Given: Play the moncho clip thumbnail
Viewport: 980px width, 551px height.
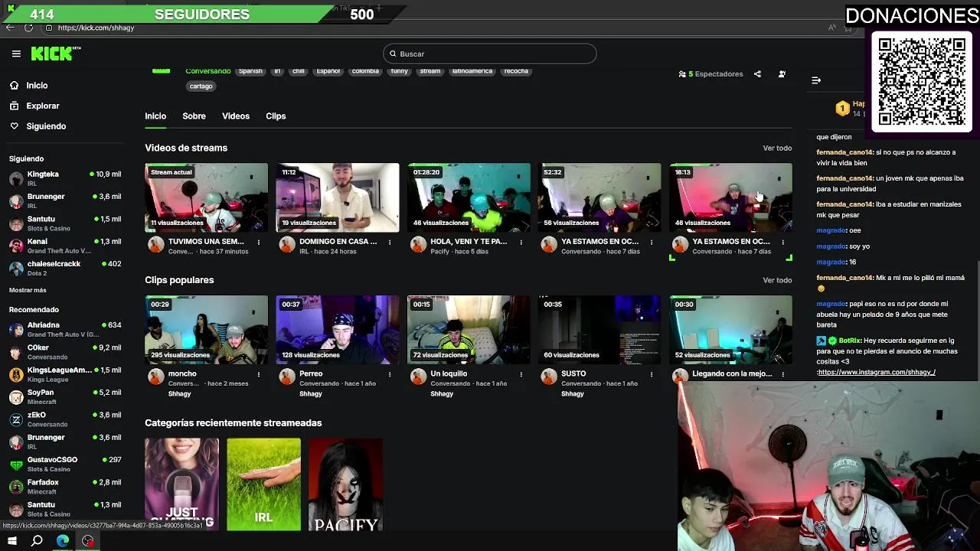Looking at the screenshot, I should point(206,330).
